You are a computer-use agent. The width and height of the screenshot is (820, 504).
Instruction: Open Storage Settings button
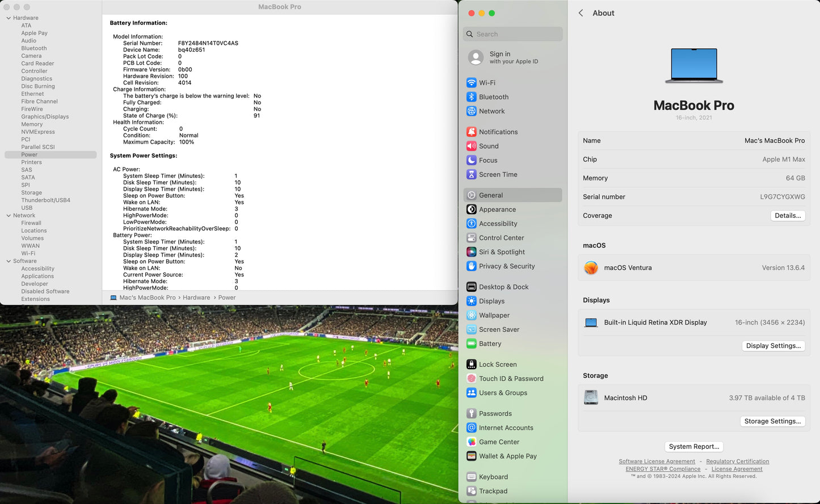coord(772,421)
